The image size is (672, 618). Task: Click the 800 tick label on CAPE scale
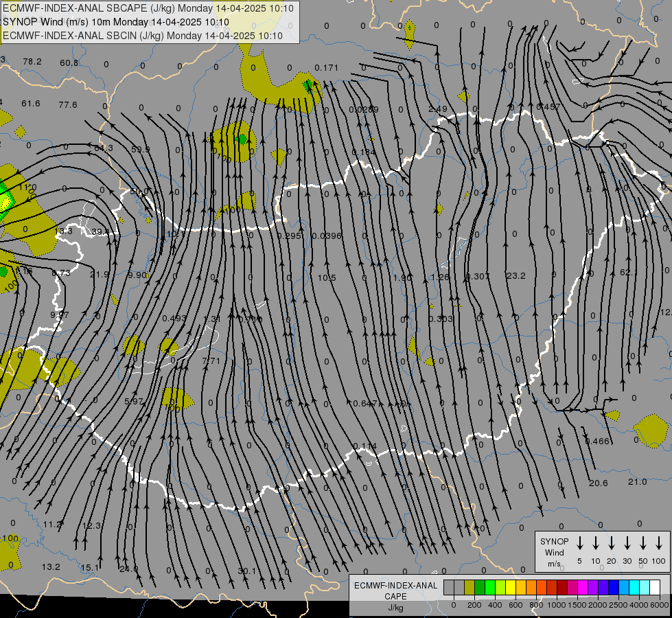[x=536, y=605]
